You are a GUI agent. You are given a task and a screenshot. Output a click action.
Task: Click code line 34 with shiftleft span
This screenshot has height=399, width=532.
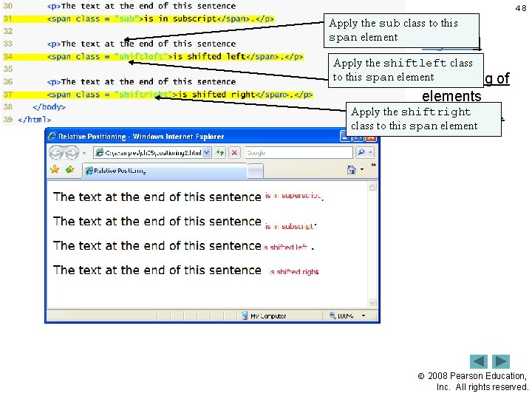pos(175,56)
